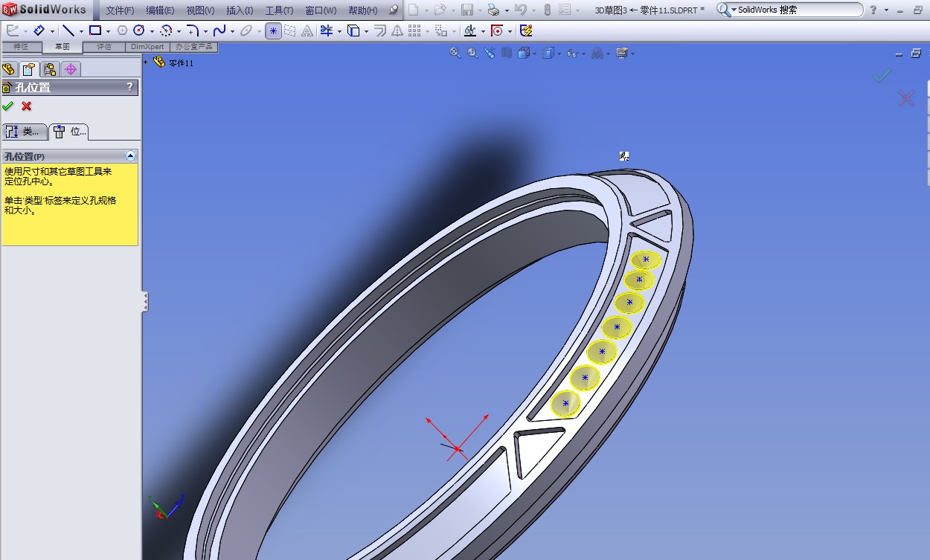Screen dimensions: 930x560
Task: Collapse the 孔位置(P) section
Action: (131, 156)
